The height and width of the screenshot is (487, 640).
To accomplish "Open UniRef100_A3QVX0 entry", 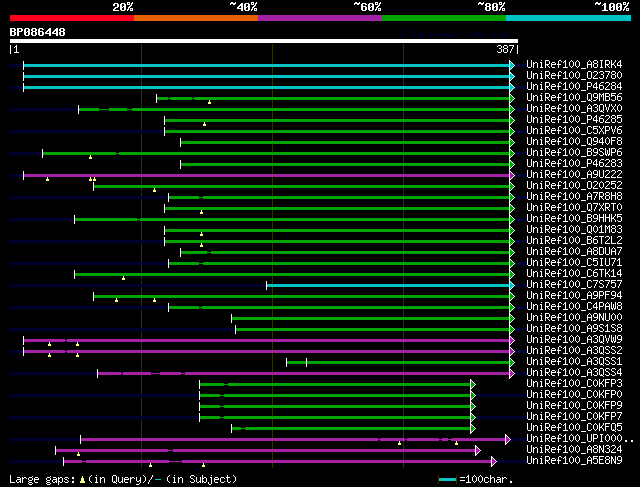I will tap(574, 109).
